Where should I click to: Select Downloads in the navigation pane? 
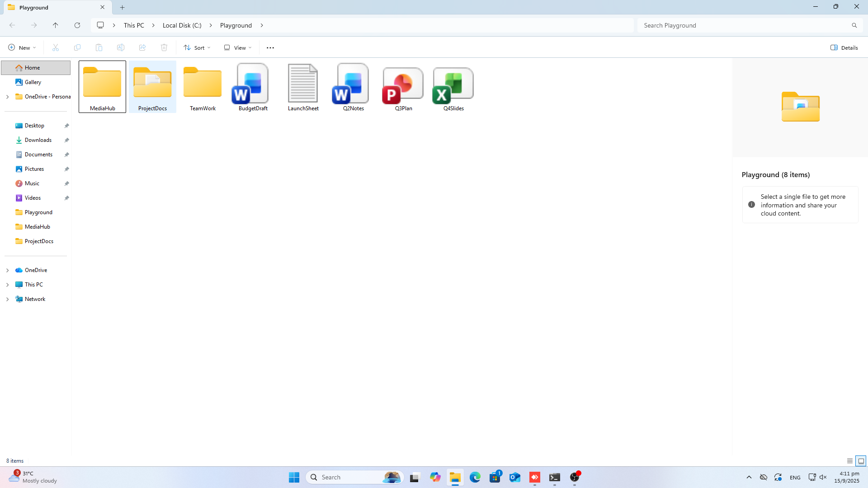(38, 140)
